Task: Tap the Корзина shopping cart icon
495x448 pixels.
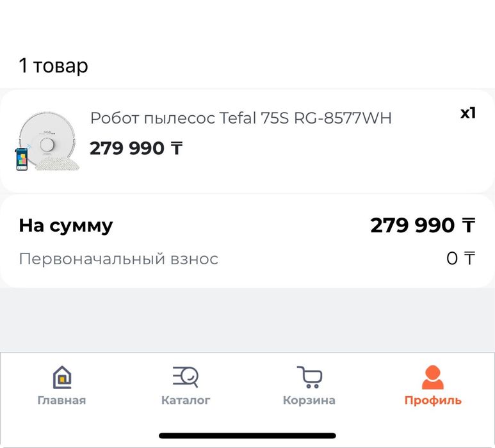Action: pos(309,377)
